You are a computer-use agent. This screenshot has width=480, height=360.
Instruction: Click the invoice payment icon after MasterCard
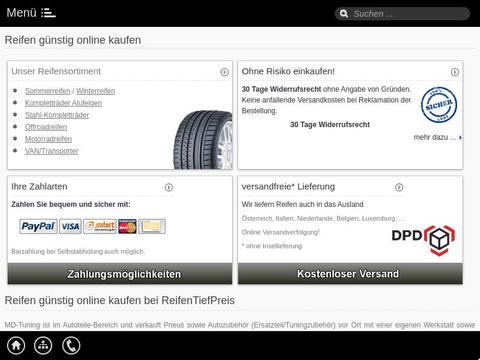(152, 226)
